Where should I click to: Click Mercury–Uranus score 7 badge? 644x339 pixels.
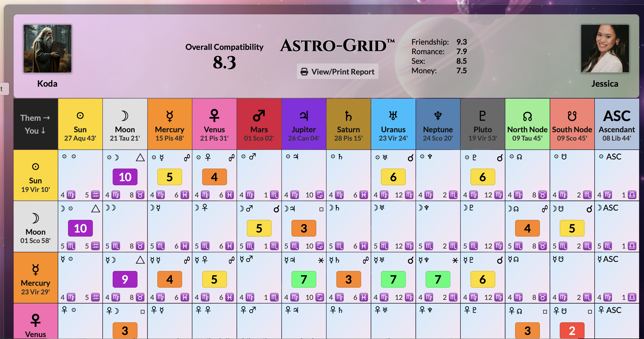393,279
